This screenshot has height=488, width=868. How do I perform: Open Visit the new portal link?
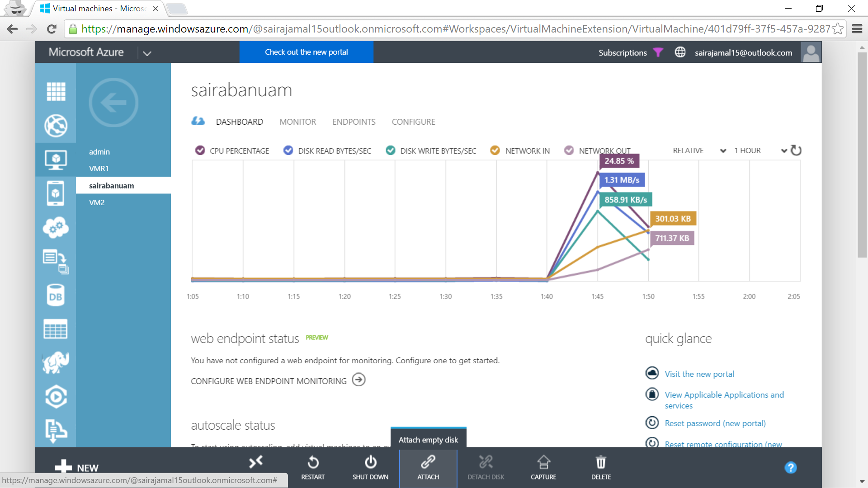tap(699, 374)
